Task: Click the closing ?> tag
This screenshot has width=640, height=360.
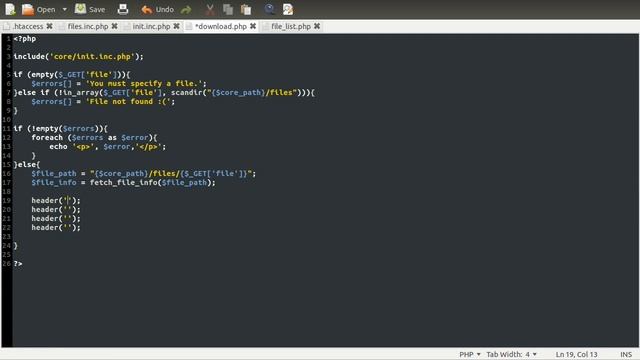Action: [18, 264]
